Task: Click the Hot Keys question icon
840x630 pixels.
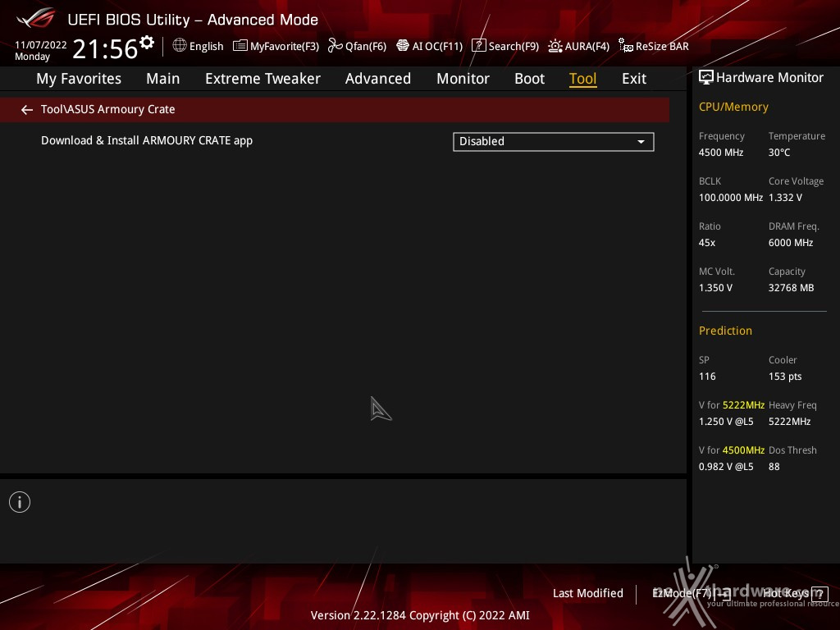Action: point(819,594)
